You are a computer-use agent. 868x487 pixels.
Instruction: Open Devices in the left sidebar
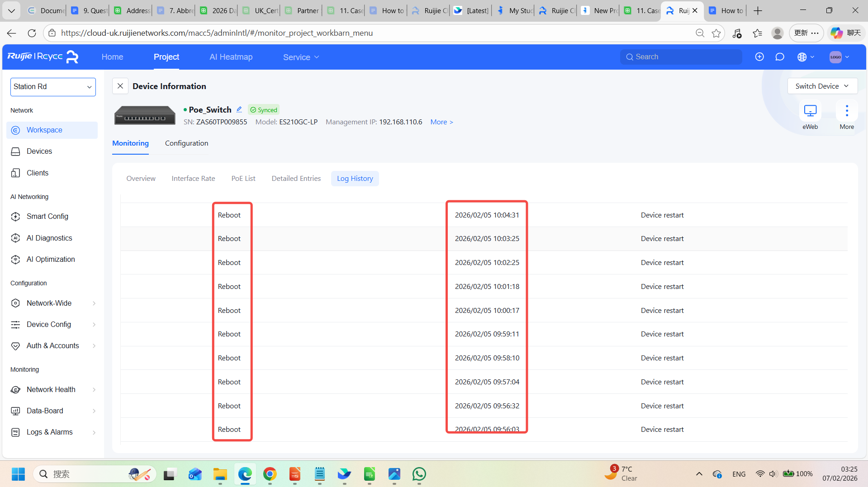[39, 151]
